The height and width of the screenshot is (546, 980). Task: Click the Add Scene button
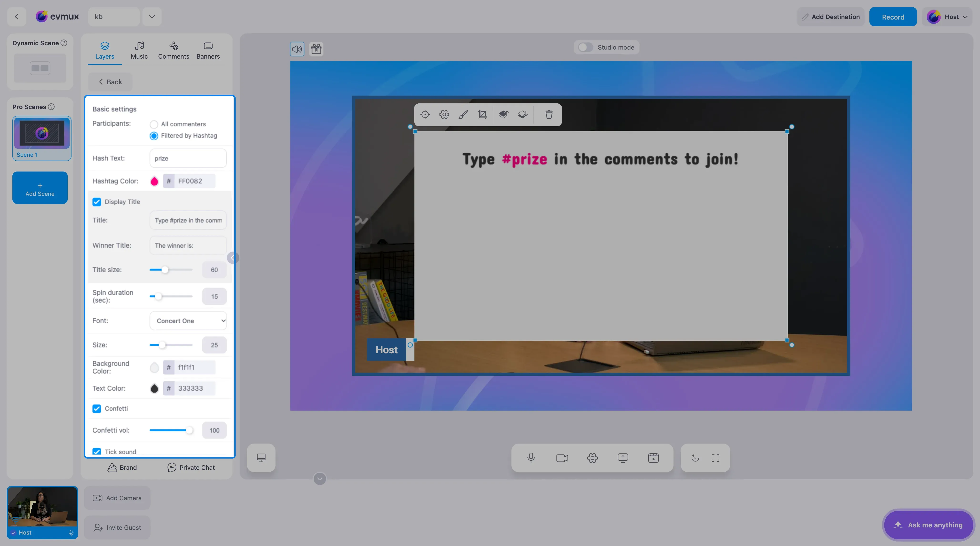pos(40,188)
